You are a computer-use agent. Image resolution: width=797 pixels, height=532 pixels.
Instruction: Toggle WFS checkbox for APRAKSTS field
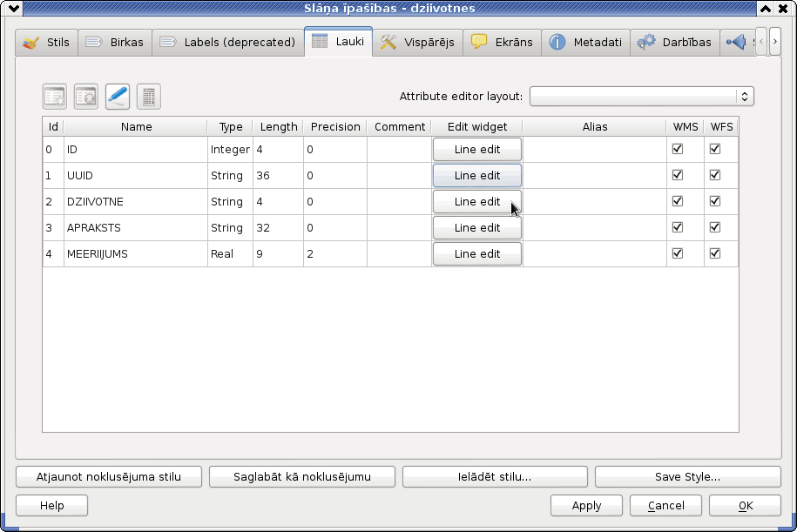(715, 227)
